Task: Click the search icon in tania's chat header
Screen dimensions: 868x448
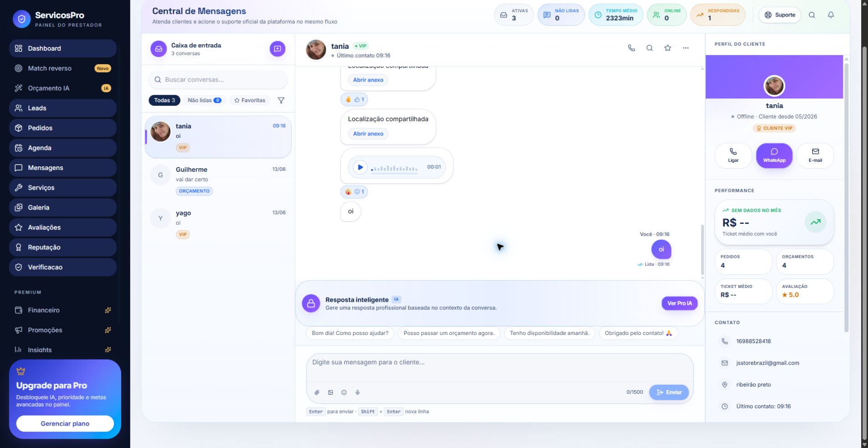Action: pos(650,48)
